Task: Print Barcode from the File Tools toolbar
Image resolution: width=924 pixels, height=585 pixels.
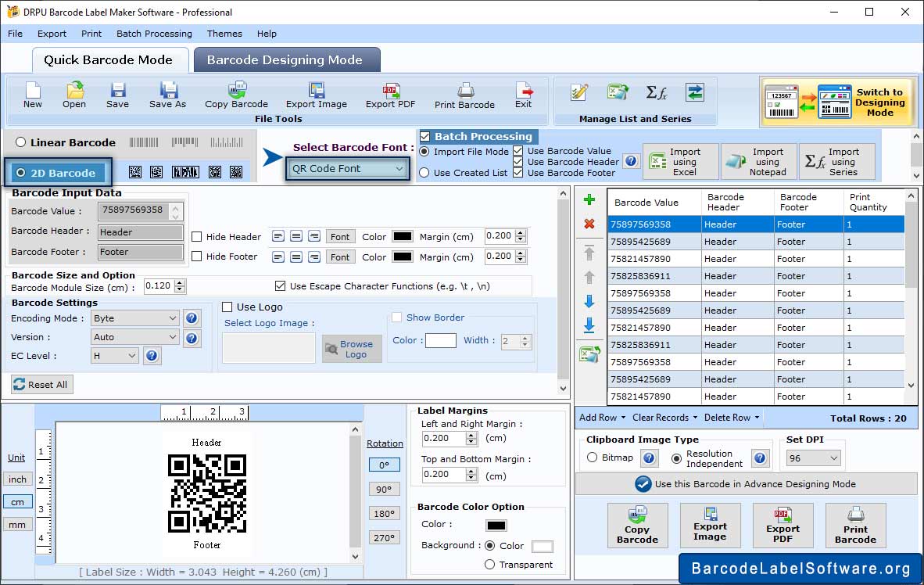Action: pos(464,95)
